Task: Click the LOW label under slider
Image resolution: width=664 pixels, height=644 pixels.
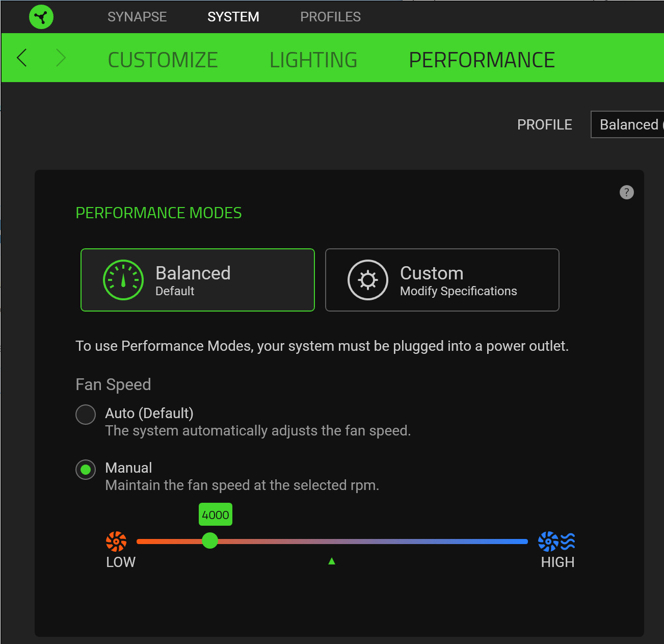Action: [121, 562]
